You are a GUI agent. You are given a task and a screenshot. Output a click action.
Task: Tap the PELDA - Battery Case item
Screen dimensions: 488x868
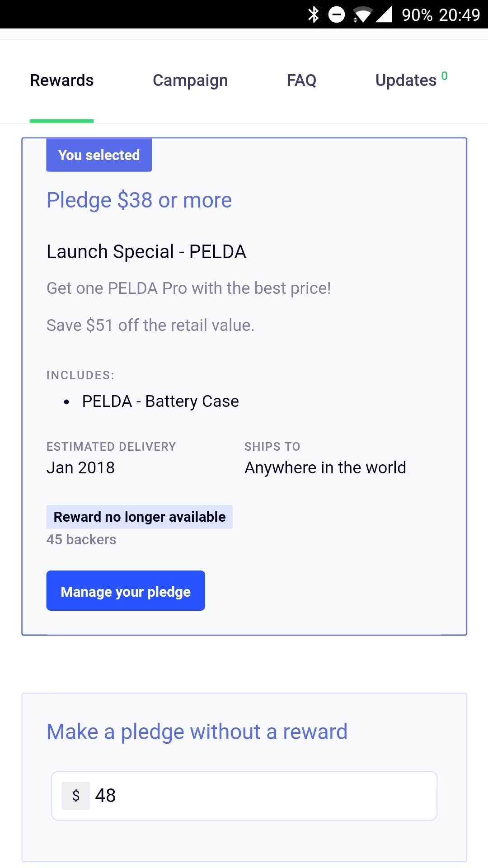(160, 401)
